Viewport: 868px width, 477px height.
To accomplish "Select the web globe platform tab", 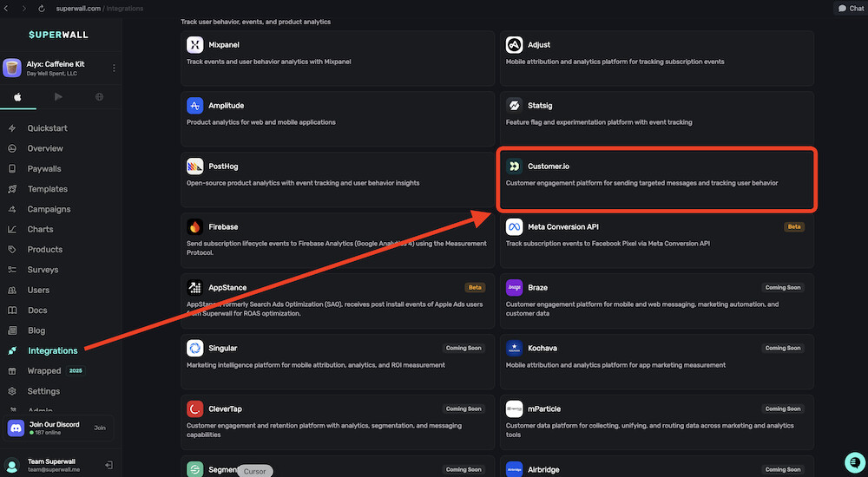I will pos(99,97).
